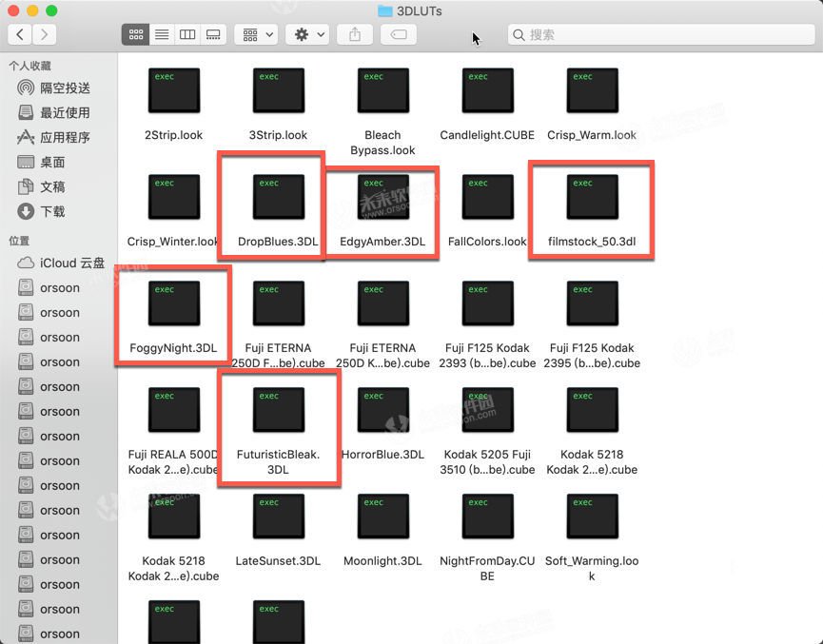Open 隔空投送 in the sidebar
The image size is (823, 644).
[53, 88]
